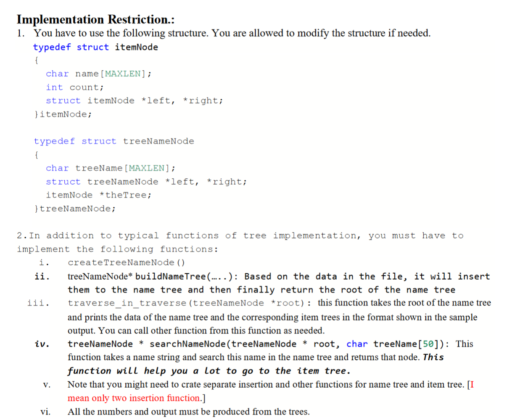Click 'treeNameNode* buildNameTree' function text

coord(137,277)
